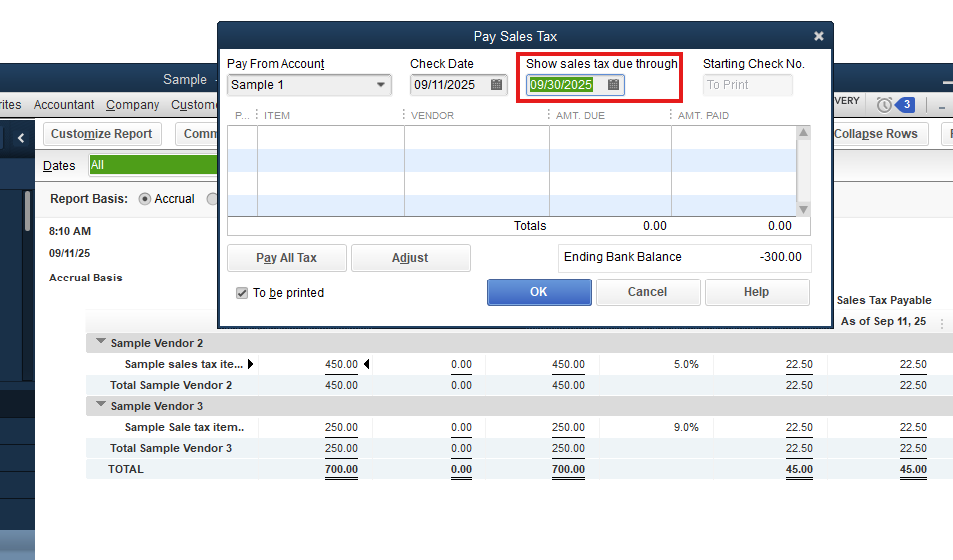Close the Pay Sales Tax dialog
The image size is (953, 560).
tap(819, 36)
